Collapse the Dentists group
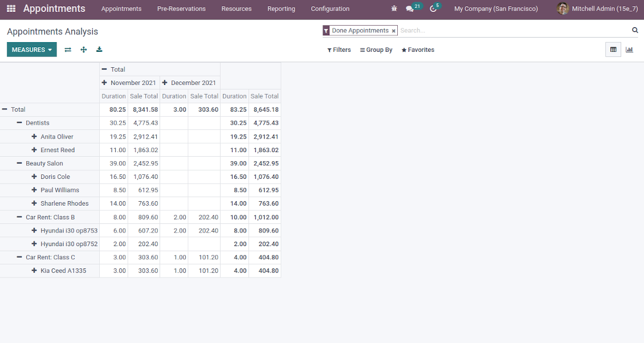 (x=19, y=123)
